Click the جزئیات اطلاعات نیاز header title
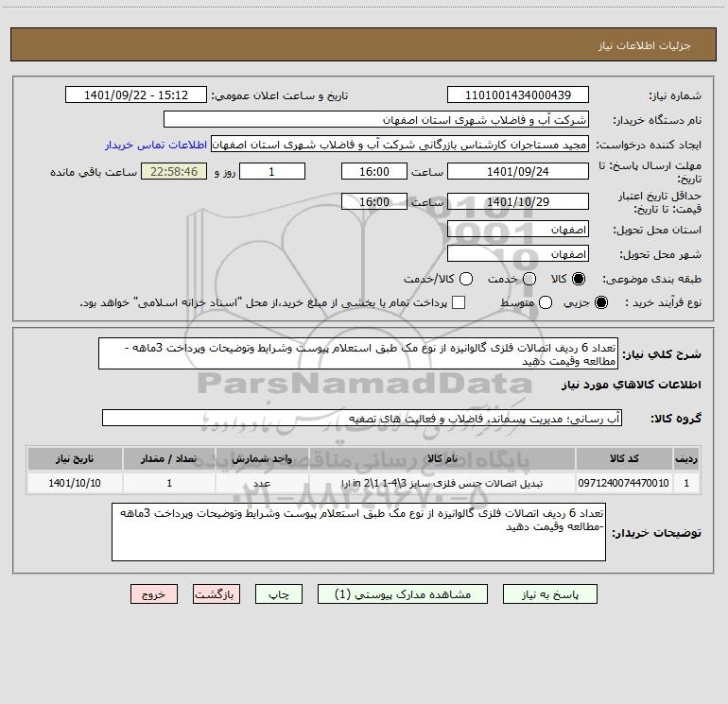The height and width of the screenshot is (704, 728). pos(645,45)
